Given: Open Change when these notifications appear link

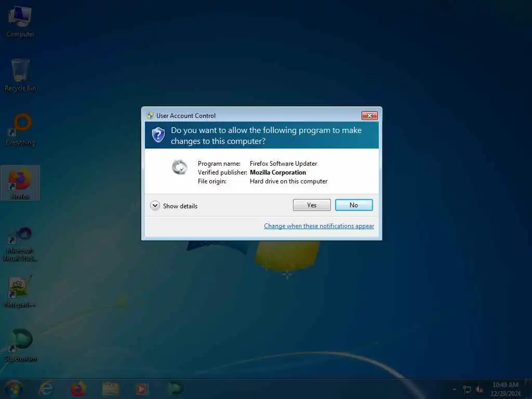Looking at the screenshot, I should coord(319,226).
